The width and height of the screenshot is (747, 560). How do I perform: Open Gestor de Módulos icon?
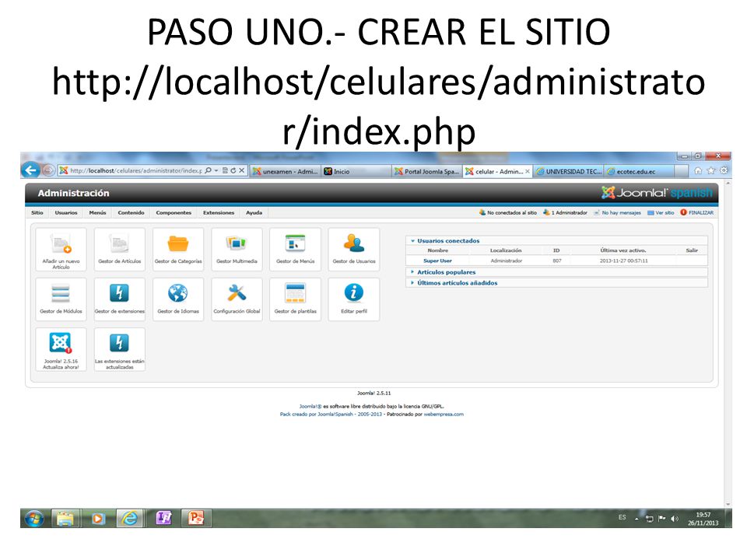click(x=61, y=299)
